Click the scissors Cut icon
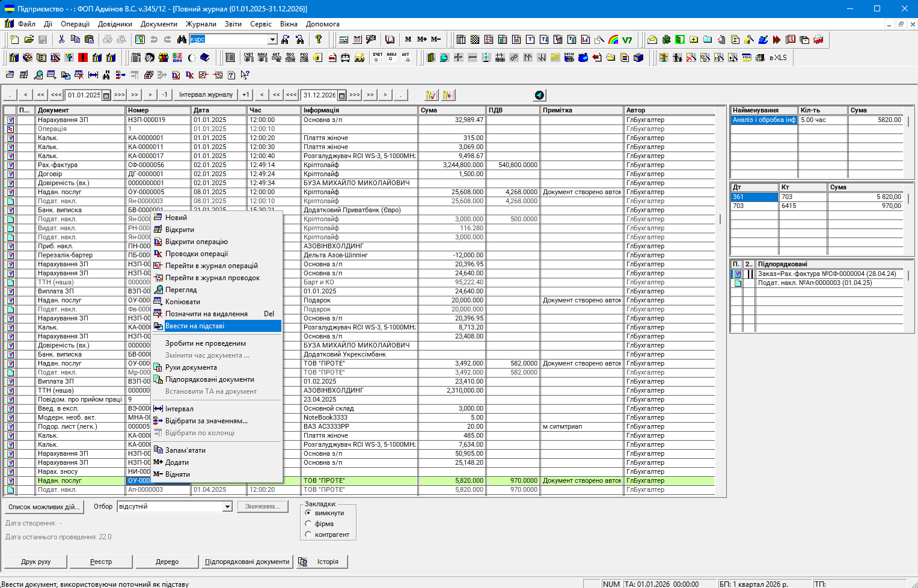This screenshot has height=588, width=918. click(61, 40)
